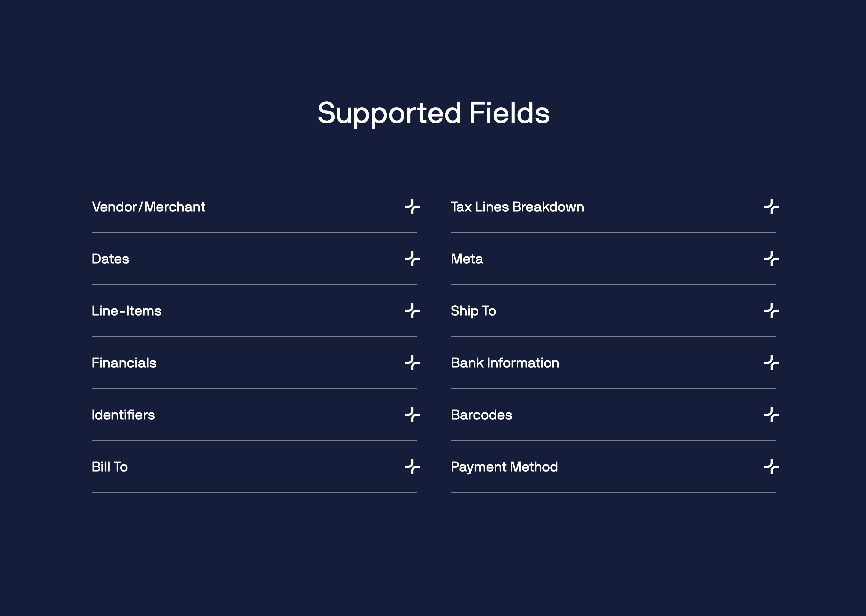Image resolution: width=866 pixels, height=616 pixels.
Task: Click the plus icon next to Meta
Action: click(771, 259)
